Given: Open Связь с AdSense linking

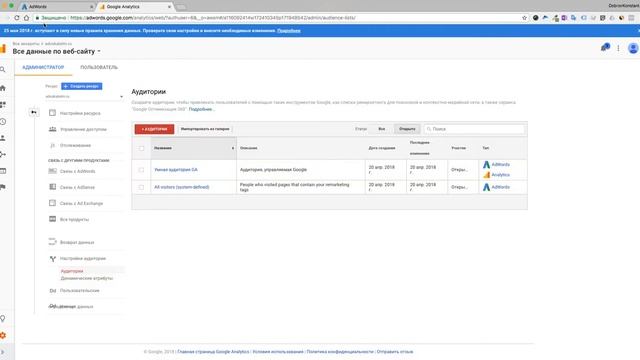Looking at the screenshot, I should (x=77, y=187).
